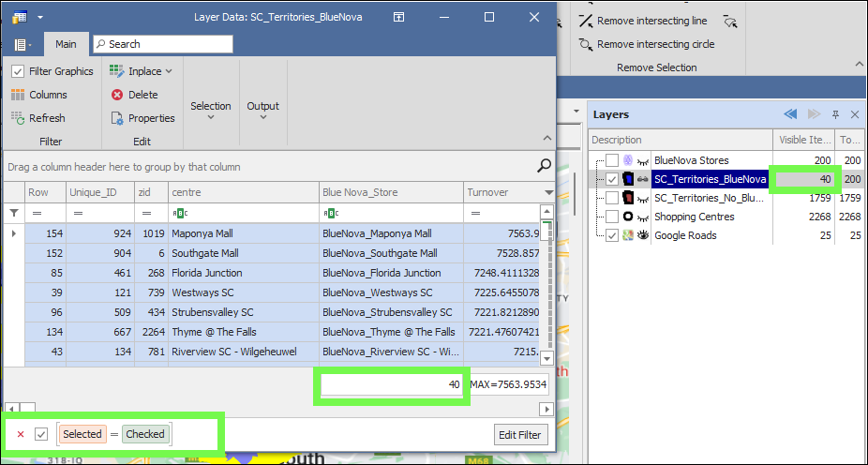Pin the Layers panel

(x=835, y=114)
